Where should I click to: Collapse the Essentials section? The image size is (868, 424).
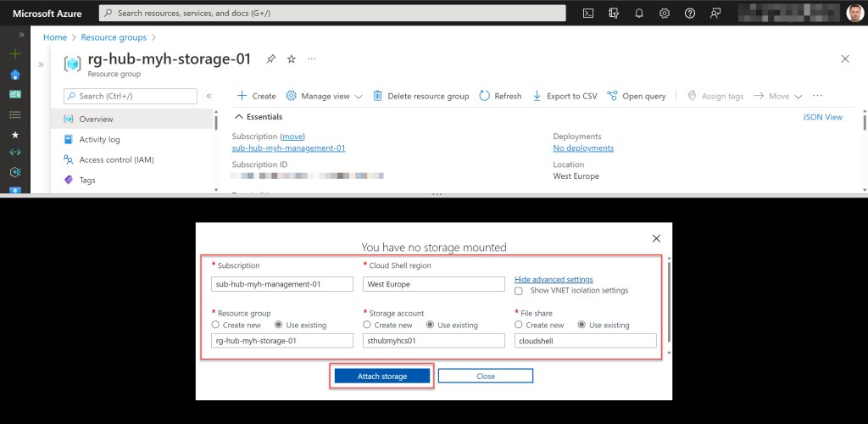click(239, 117)
